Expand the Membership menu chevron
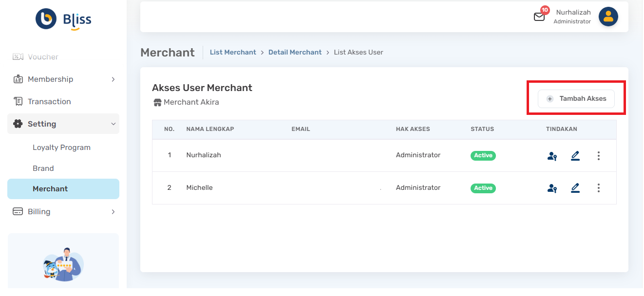644x296 pixels. click(113, 79)
